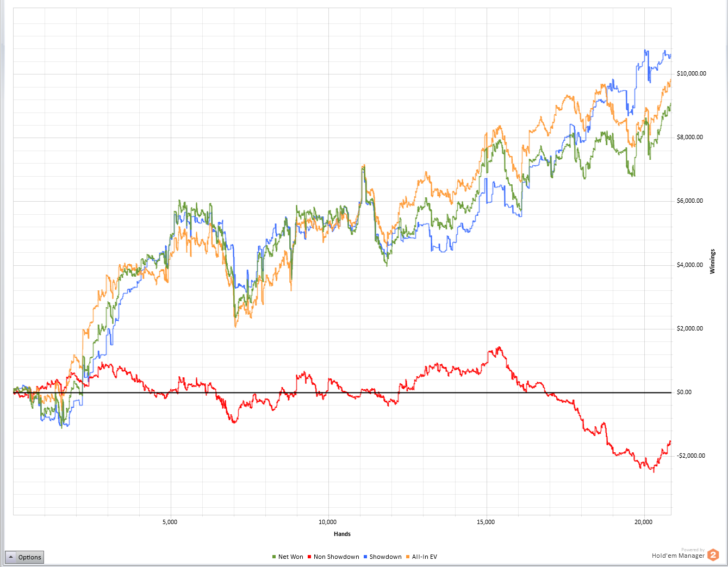Screen dimensions: 728x567
Task: Click the Hold'em Manager 2 orange logo
Action: click(713, 555)
